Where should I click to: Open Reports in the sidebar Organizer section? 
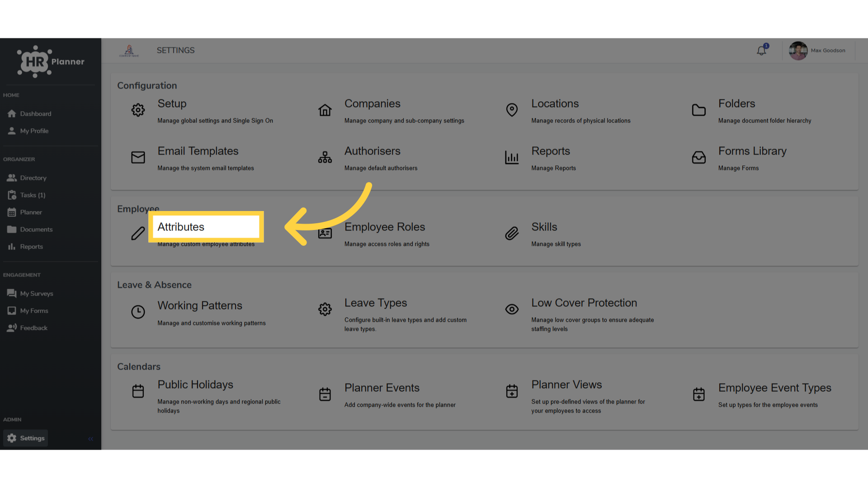pyautogui.click(x=25, y=247)
